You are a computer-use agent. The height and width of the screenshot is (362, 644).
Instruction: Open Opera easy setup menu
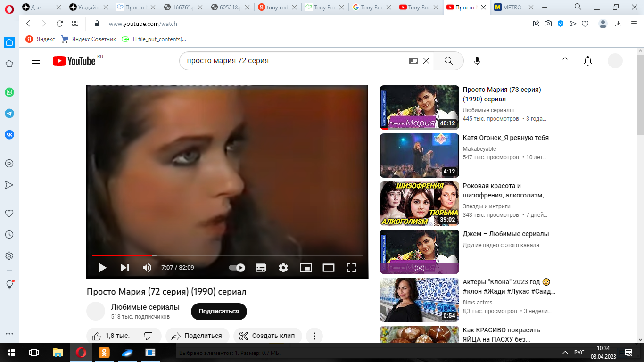634,24
